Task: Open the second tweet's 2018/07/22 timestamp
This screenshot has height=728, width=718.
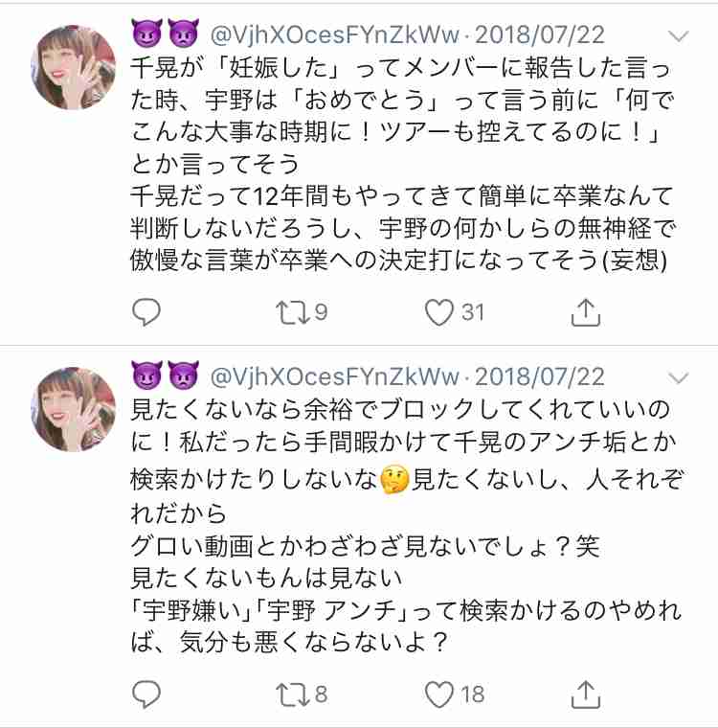Action: (x=540, y=377)
